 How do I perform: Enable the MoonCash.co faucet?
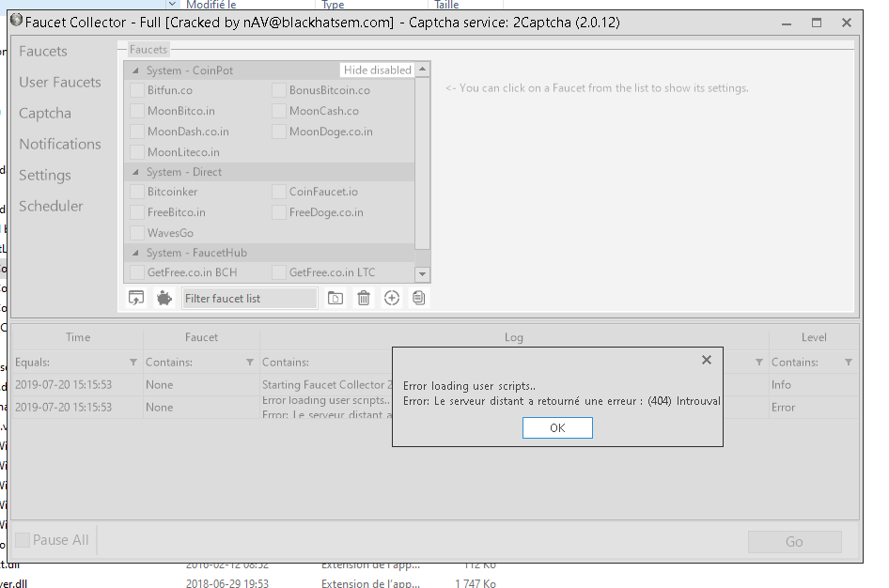278,111
